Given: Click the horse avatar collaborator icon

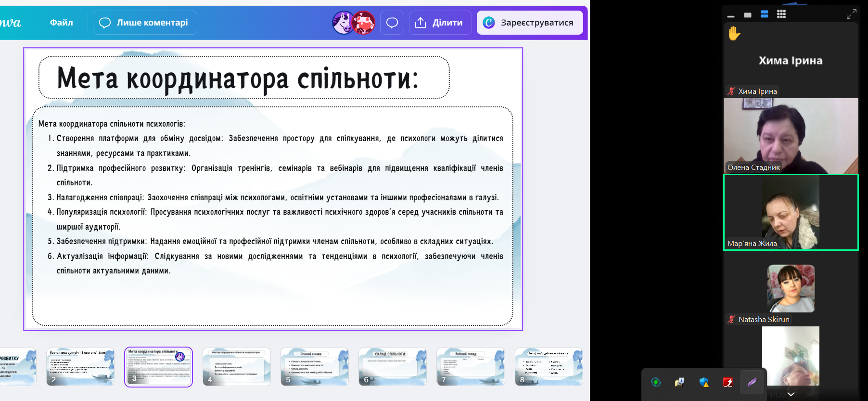Looking at the screenshot, I should pyautogui.click(x=343, y=23).
